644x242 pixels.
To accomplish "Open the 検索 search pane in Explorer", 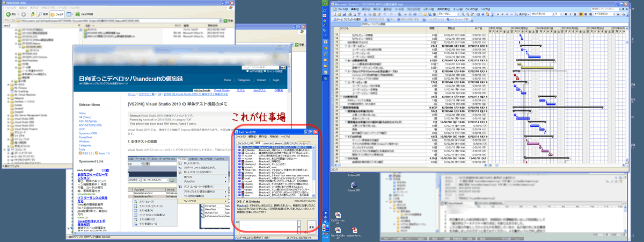I will point(43,14).
